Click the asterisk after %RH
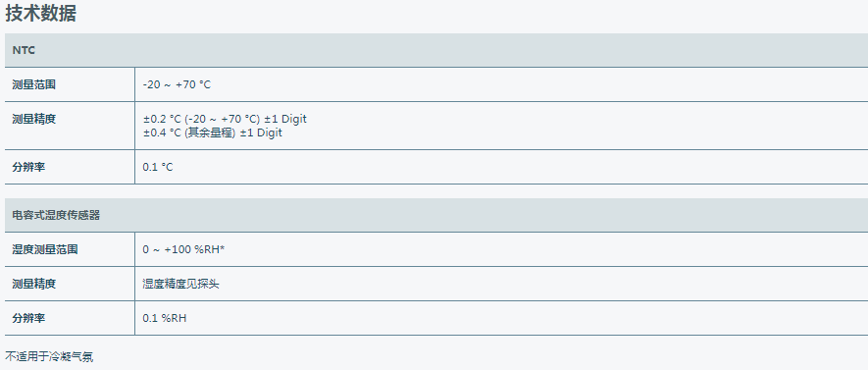The image size is (868, 370). point(222,248)
